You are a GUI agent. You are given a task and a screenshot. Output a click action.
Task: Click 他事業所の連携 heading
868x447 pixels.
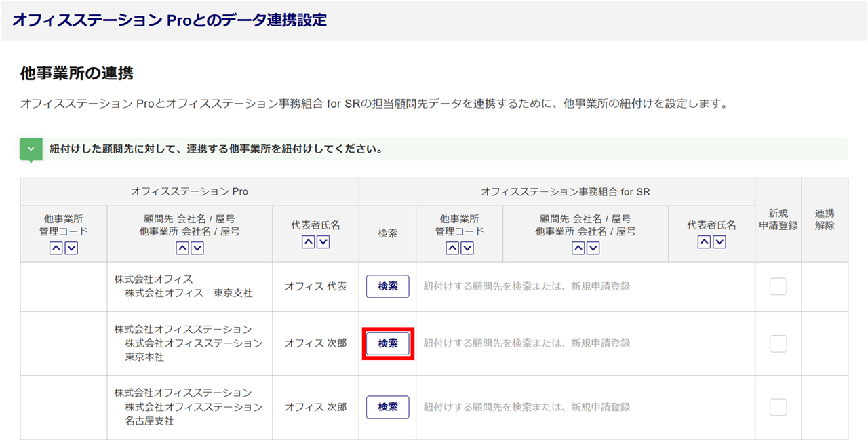pos(77,73)
